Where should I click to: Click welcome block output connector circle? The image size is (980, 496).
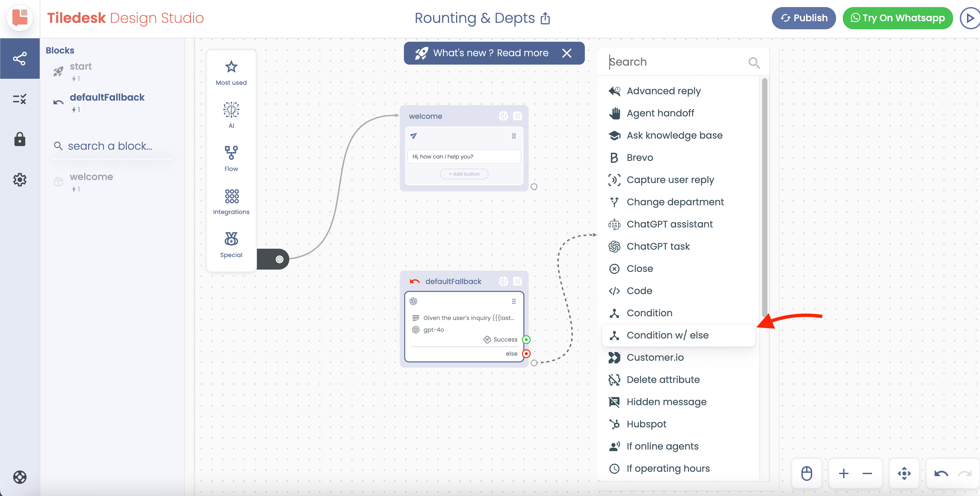[x=534, y=186]
